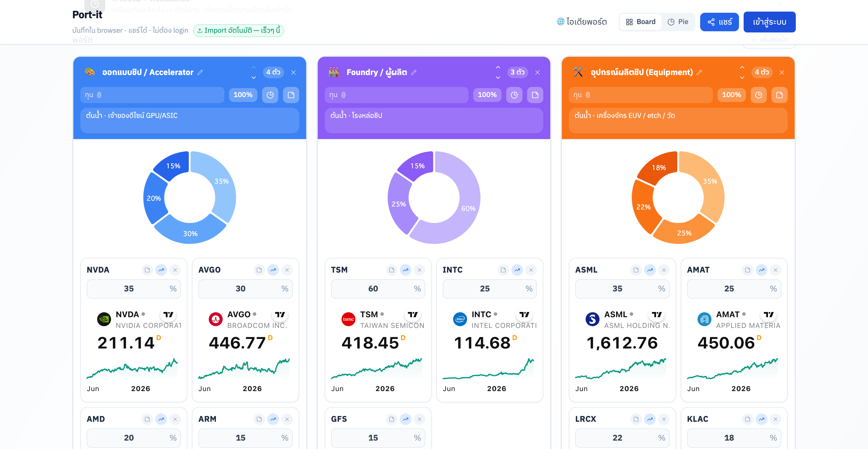Focus the Foundry group capital input

pos(397,95)
